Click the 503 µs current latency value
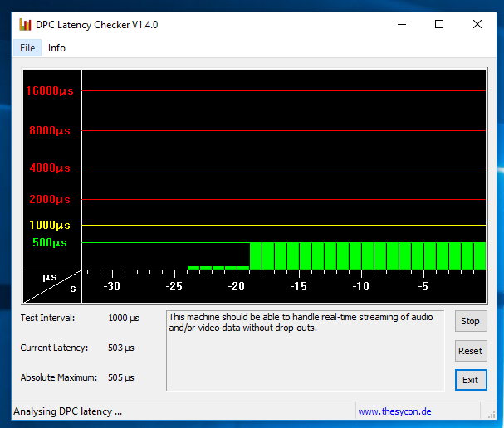 pos(121,348)
